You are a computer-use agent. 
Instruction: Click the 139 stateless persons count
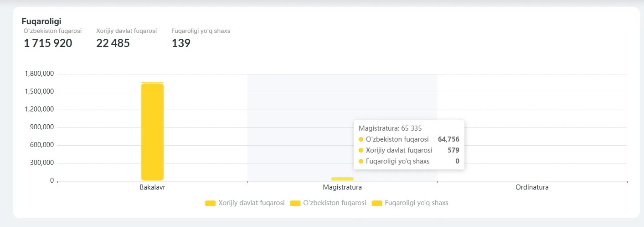click(181, 43)
